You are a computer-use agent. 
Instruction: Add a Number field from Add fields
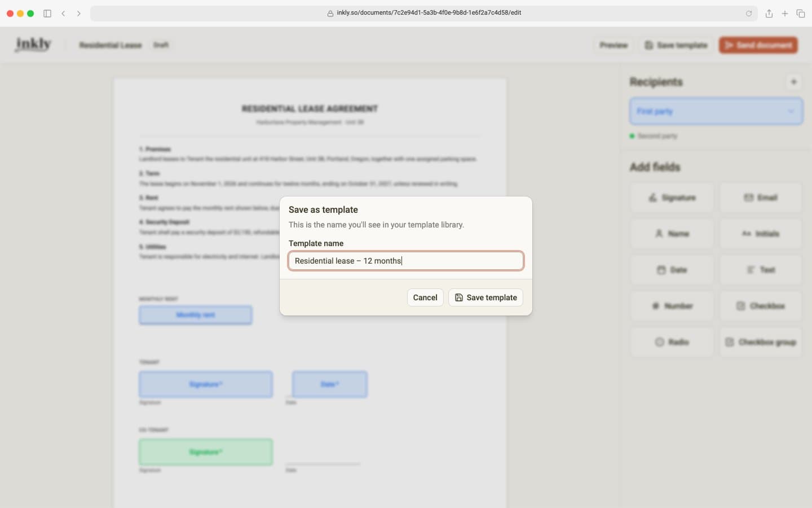point(672,306)
